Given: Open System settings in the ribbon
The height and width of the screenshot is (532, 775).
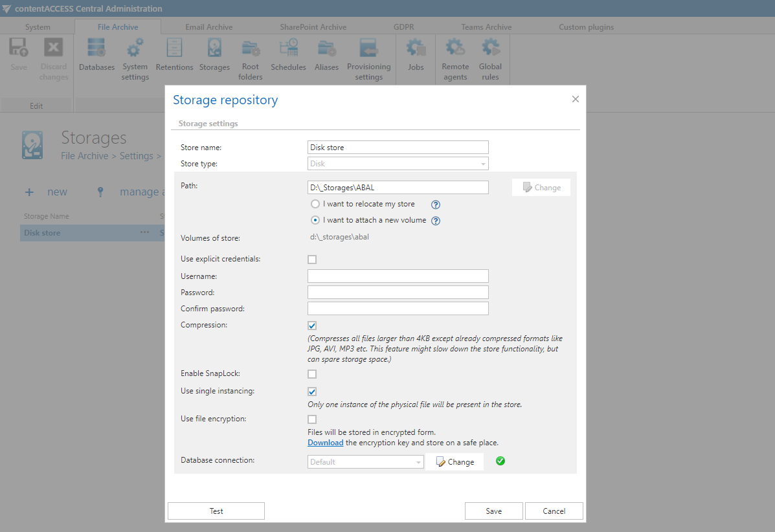Looking at the screenshot, I should [135, 60].
